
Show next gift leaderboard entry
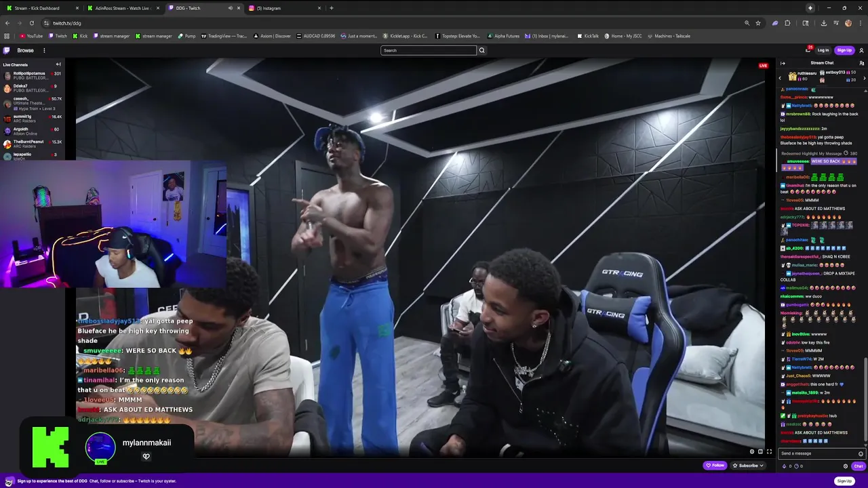pyautogui.click(x=864, y=79)
